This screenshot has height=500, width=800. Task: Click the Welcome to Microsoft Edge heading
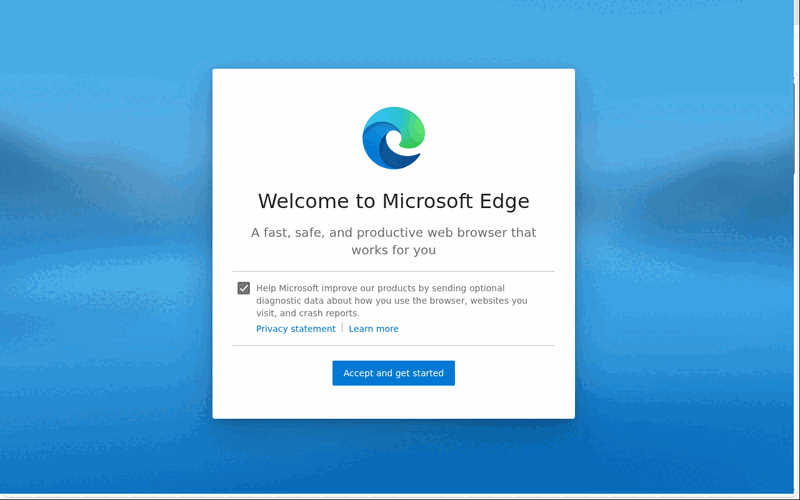pos(393,201)
